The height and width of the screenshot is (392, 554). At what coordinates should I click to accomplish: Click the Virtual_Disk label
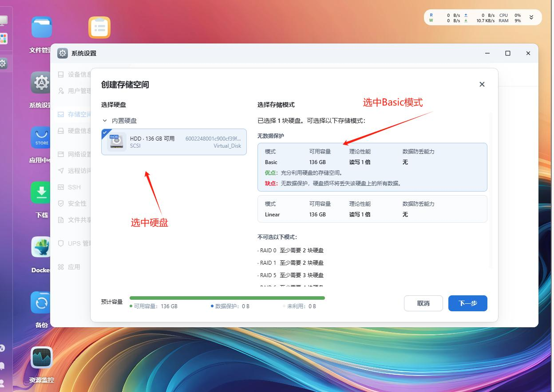[227, 146]
